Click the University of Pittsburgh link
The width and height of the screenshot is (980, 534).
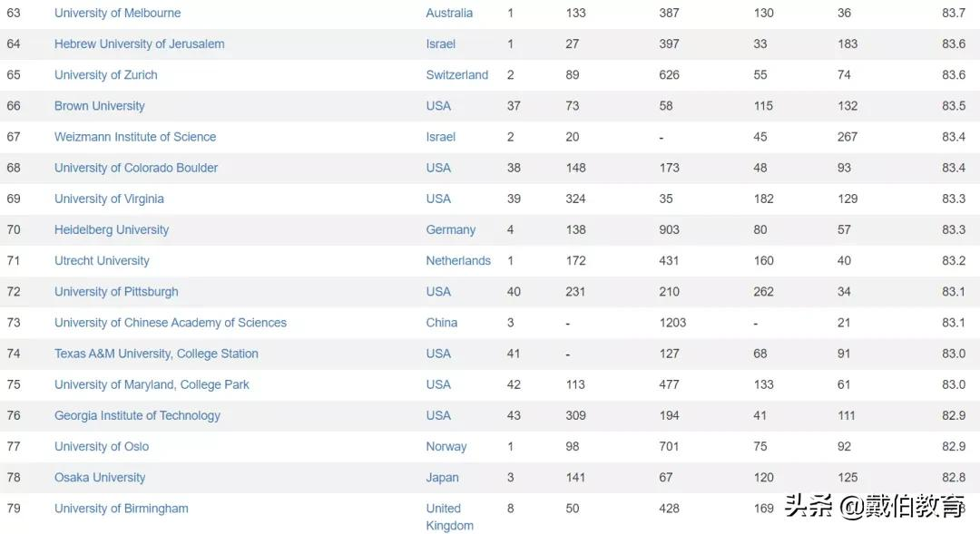click(x=116, y=292)
